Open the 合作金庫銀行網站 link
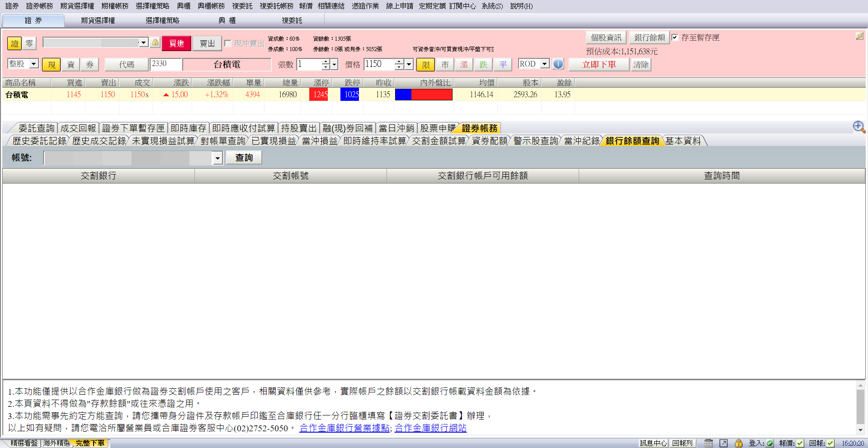This screenshot has width=868, height=448. tap(430, 428)
